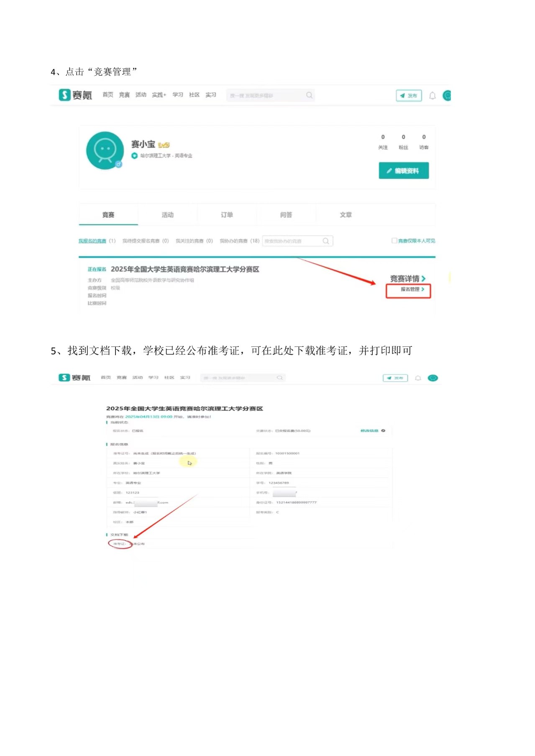Click the search icon in the 我协办的竞赛 search box
This screenshot has height=756, width=535.
(326, 241)
